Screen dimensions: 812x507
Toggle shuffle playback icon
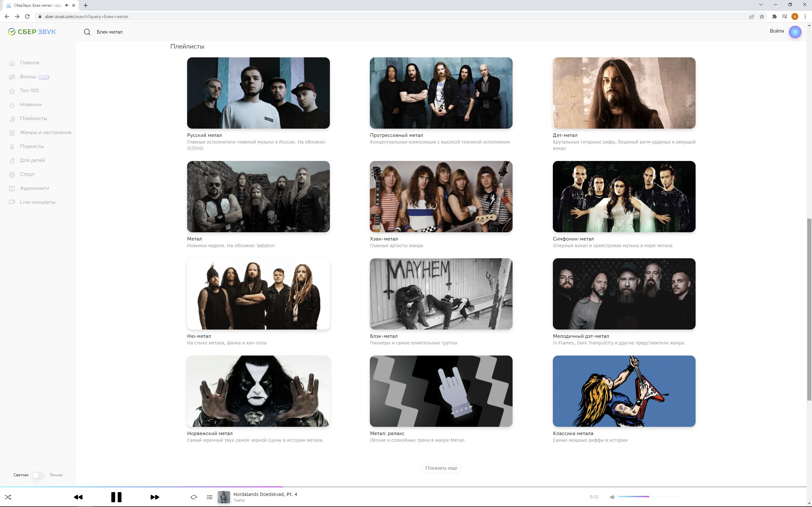[8, 497]
